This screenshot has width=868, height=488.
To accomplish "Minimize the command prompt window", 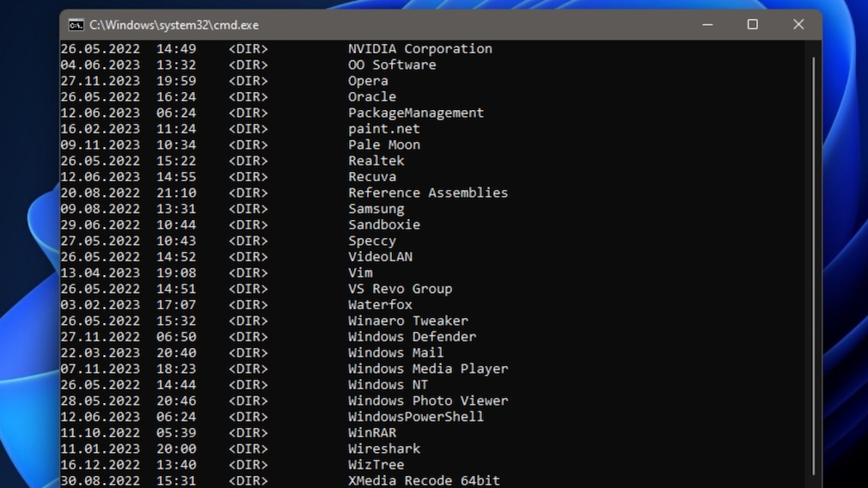I will point(706,25).
